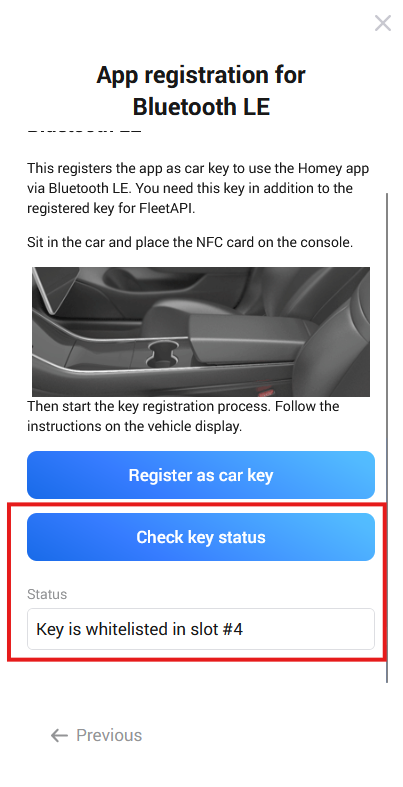Image resolution: width=403 pixels, height=787 pixels.
Task: Click the cup holders in the console image
Action: tap(162, 355)
